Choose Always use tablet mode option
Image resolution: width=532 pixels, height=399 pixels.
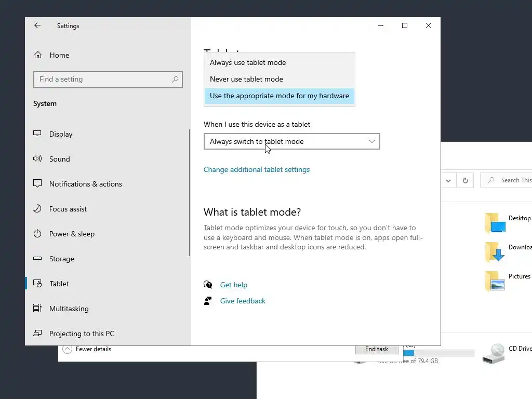(x=279, y=62)
